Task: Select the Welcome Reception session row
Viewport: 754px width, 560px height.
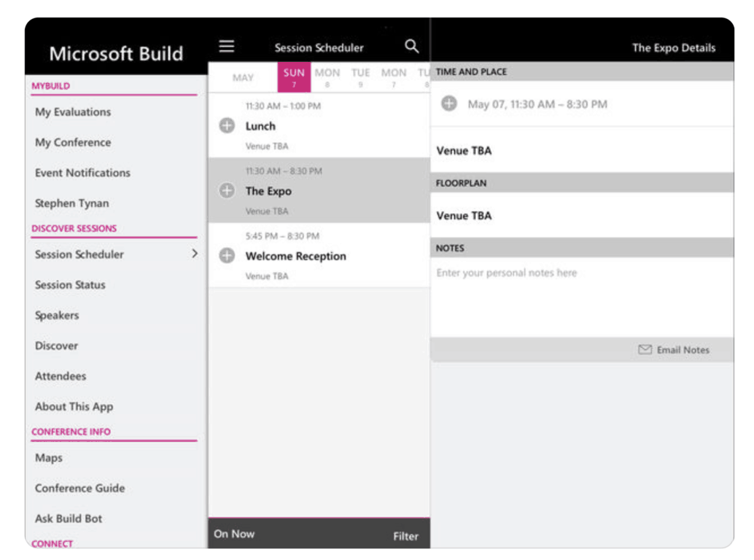Action: [319, 255]
